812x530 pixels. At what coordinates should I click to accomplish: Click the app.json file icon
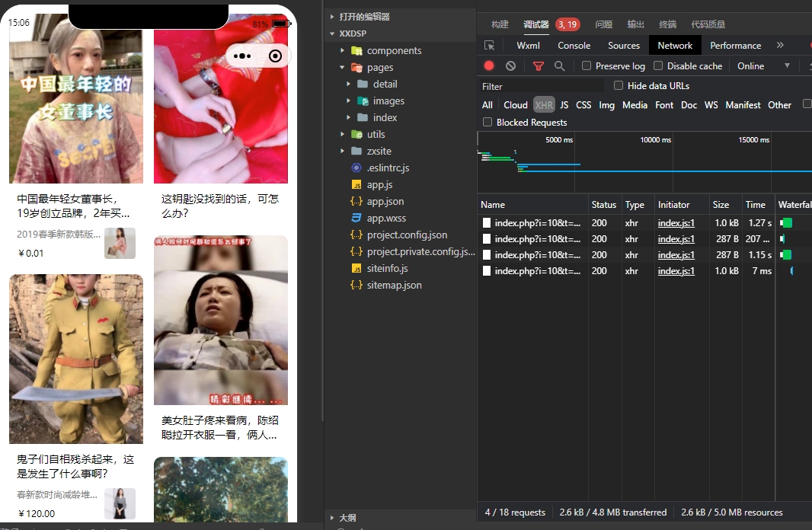(x=356, y=201)
